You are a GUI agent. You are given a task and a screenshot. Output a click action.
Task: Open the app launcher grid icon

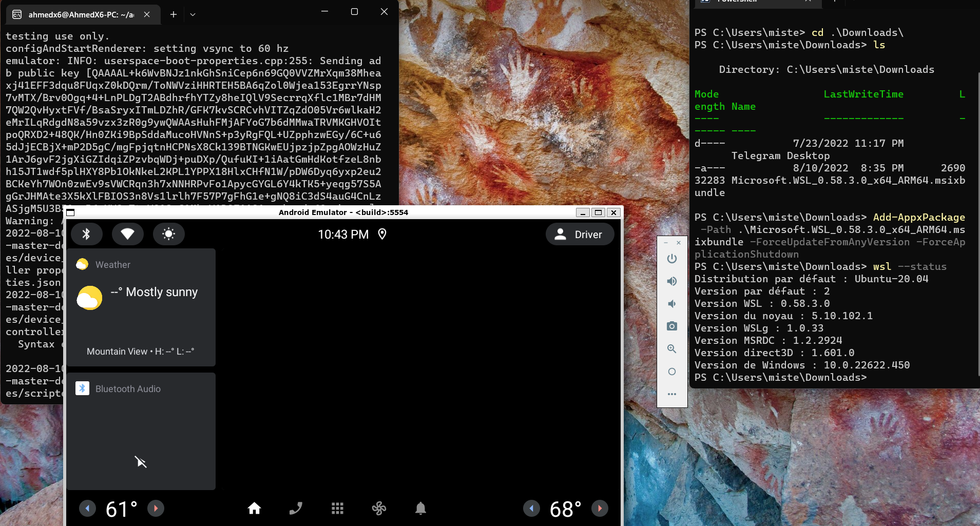click(337, 509)
